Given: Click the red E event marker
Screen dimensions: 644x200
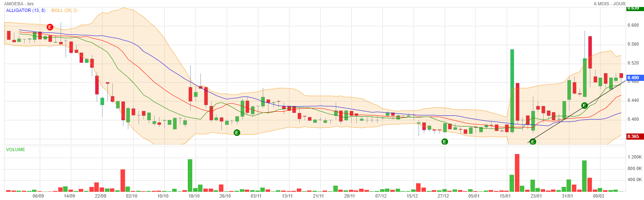Looking at the screenshot, I should pos(50,27).
